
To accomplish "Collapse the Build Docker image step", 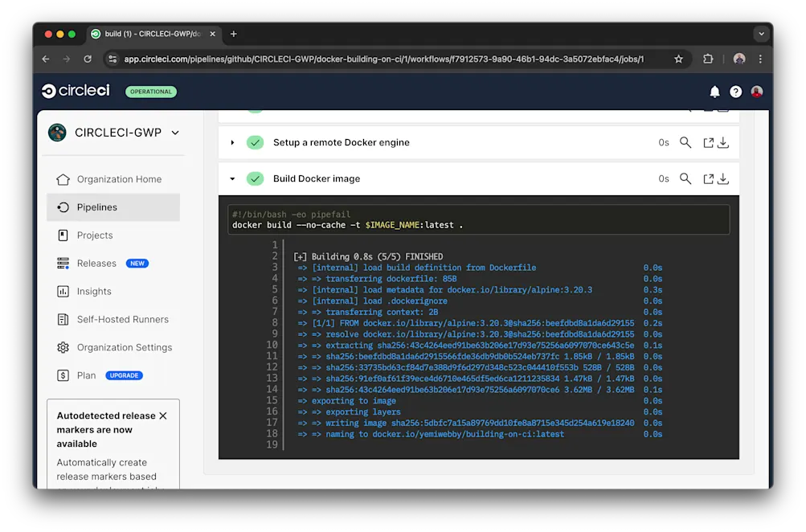I will (232, 178).
